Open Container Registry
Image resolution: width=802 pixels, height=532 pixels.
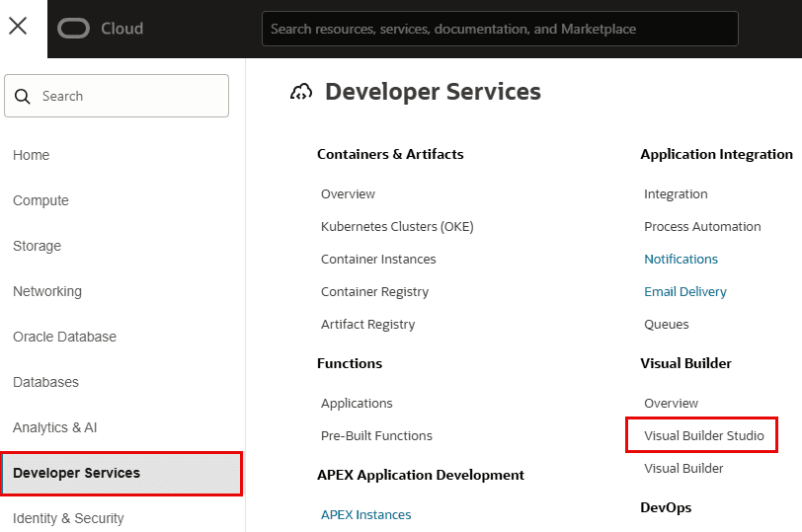tap(374, 292)
